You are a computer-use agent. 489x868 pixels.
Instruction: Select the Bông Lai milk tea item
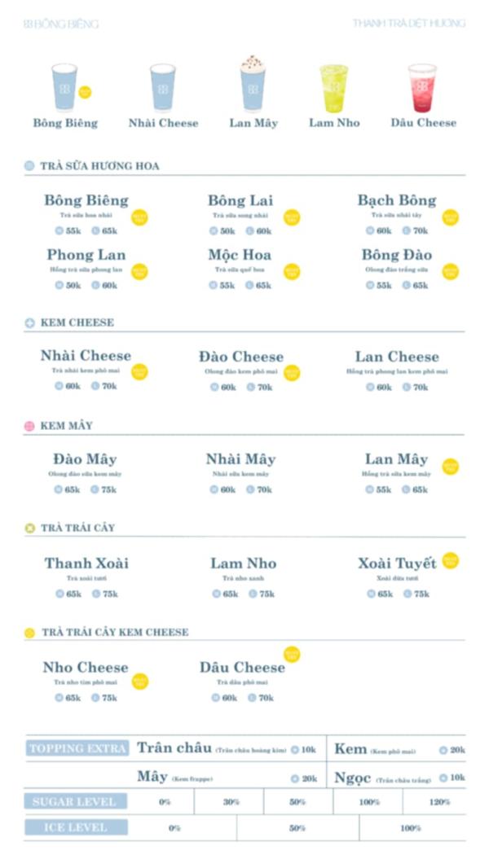tap(240, 200)
